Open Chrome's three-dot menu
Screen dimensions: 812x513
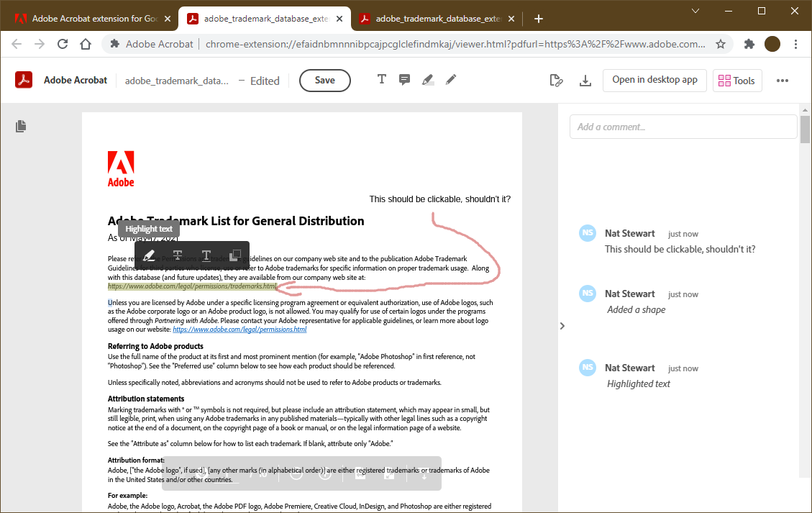(x=795, y=43)
